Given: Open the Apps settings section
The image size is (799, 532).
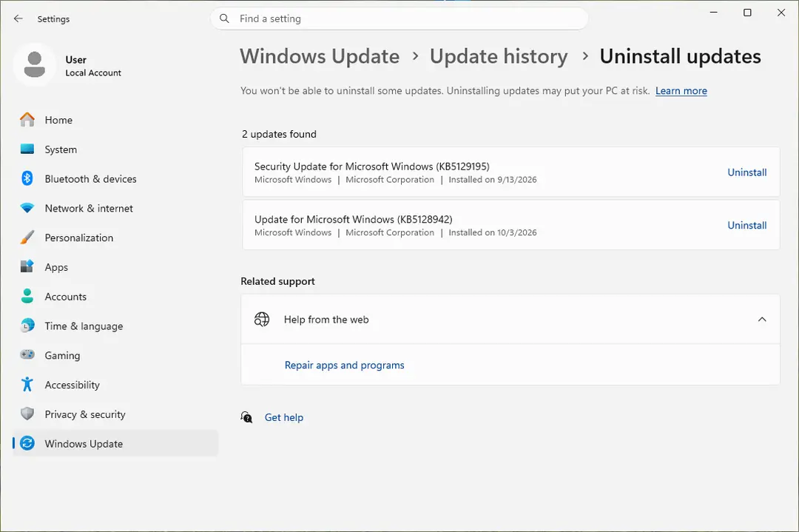Looking at the screenshot, I should click(115, 268).
